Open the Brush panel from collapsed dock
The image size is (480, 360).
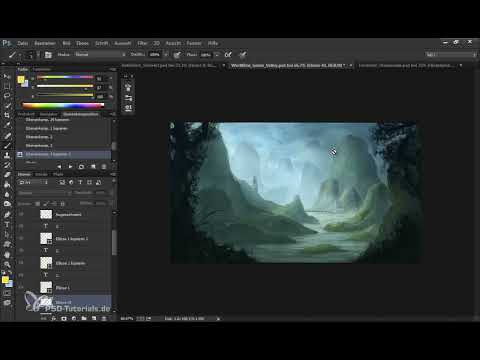[x=128, y=88]
